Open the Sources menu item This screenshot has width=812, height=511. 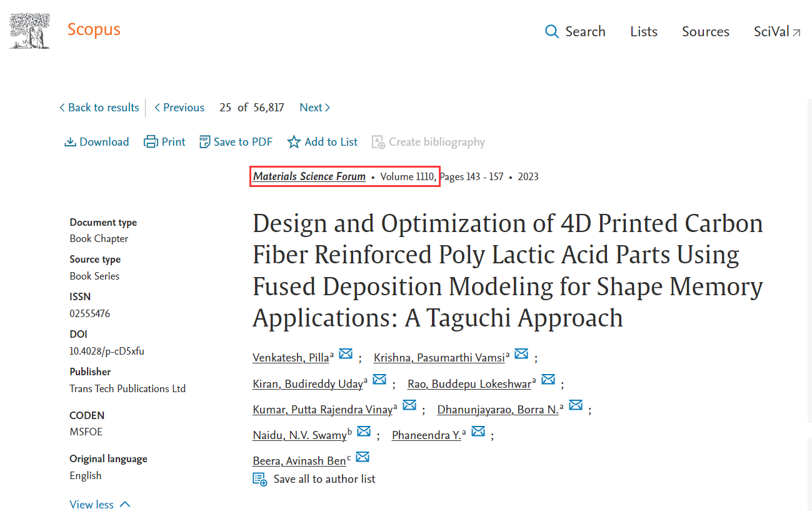706,32
